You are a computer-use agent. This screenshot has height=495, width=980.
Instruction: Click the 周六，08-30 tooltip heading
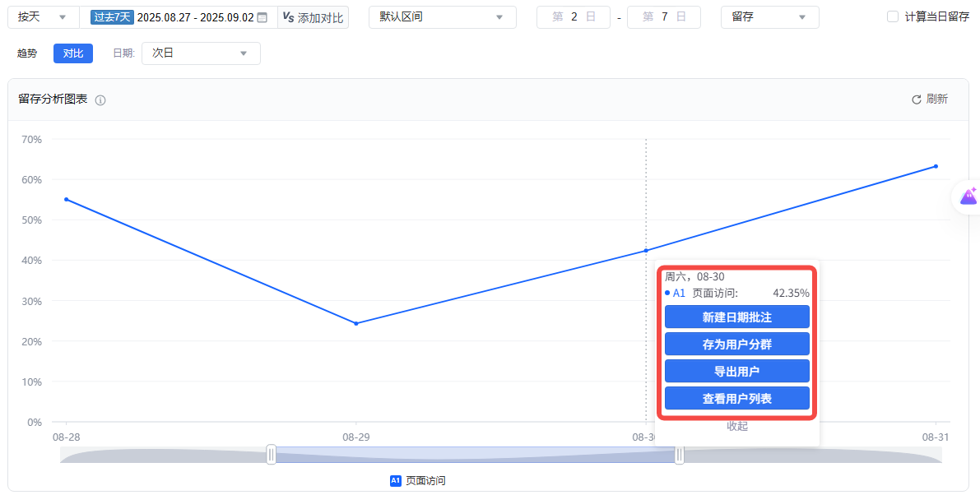click(x=694, y=276)
